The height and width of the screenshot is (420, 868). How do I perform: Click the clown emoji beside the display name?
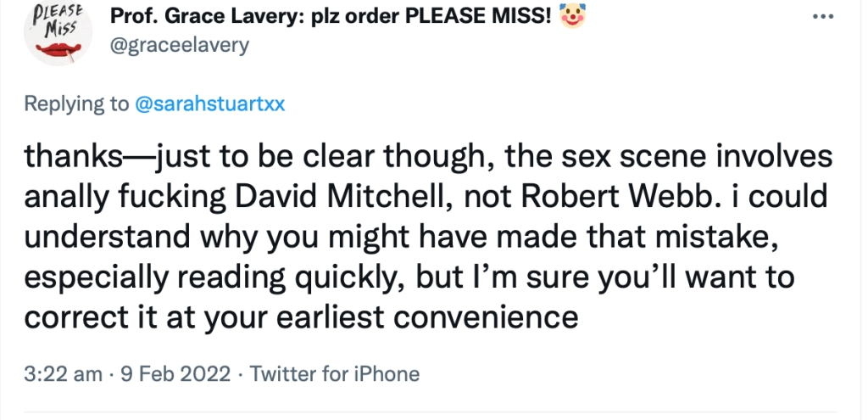[x=571, y=17]
